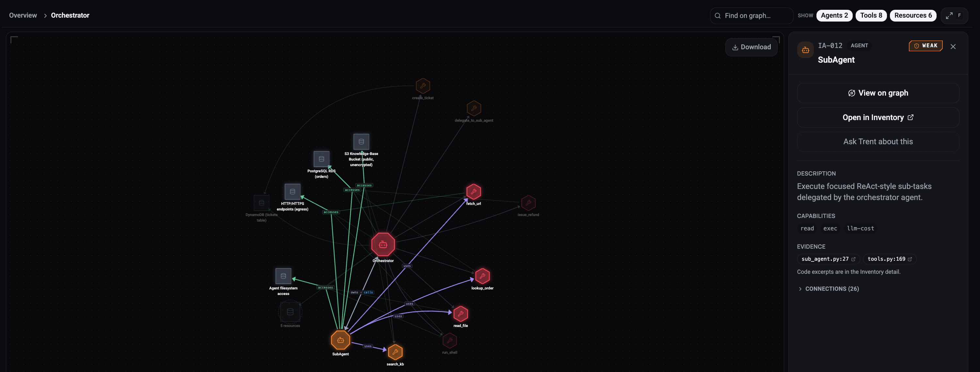Click the S3 Knowledge-Base Bucket resource node

(361, 142)
